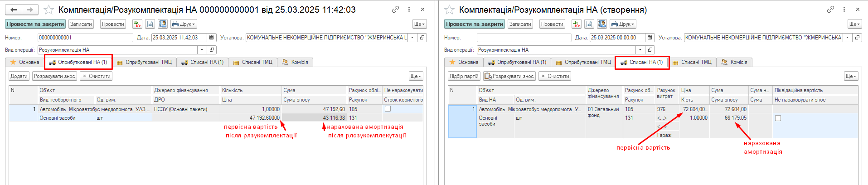The image size is (868, 185).
Task: Expand Вид операції dropdown in left window
Action: point(202,50)
